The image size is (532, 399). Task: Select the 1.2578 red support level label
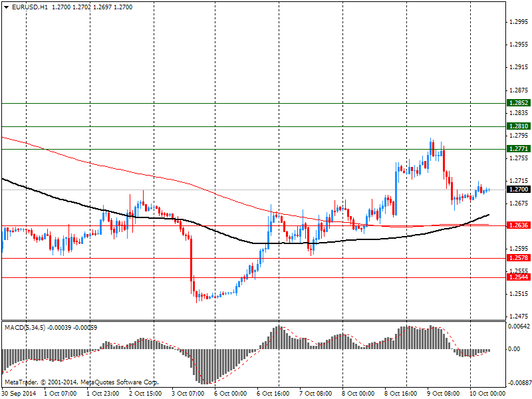pos(519,258)
